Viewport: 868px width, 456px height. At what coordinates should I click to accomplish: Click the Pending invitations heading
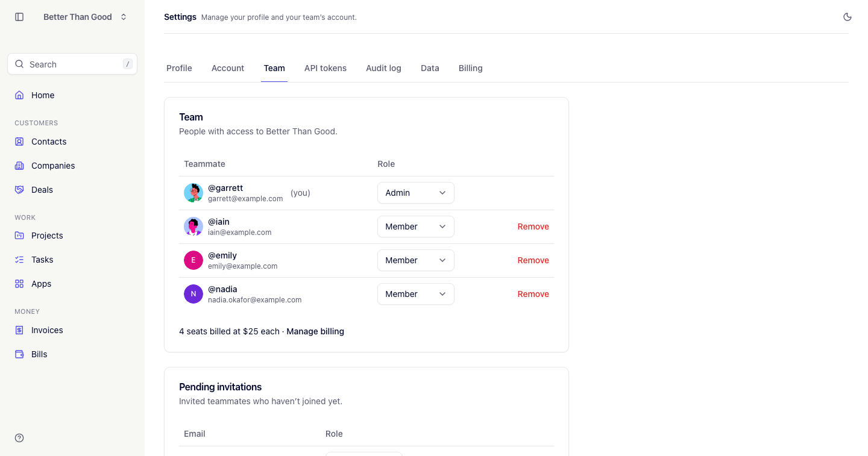click(221, 387)
